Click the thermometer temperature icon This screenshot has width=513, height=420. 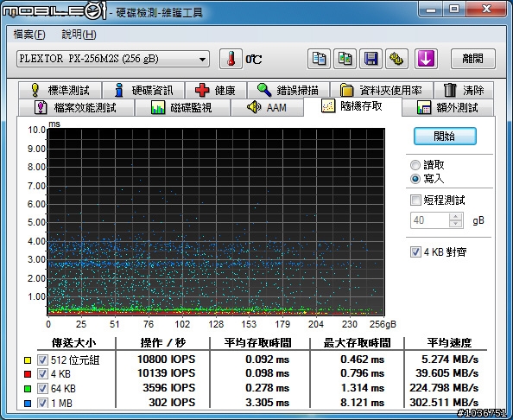[231, 59]
